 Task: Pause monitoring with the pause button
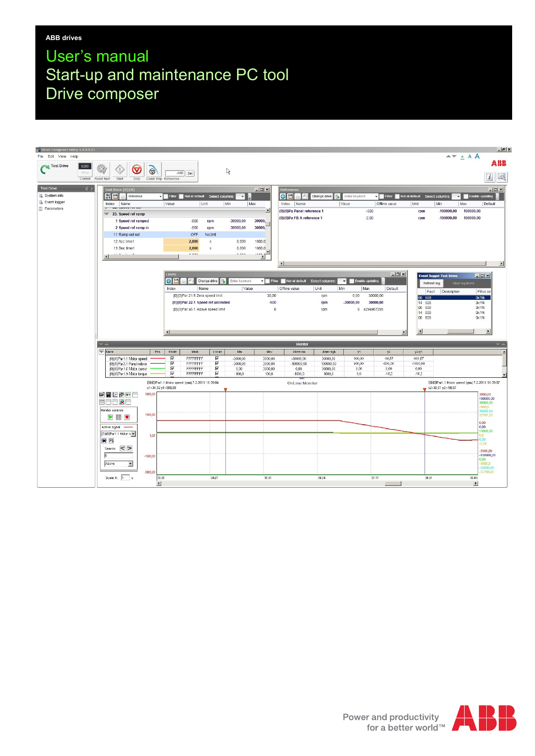pyautogui.click(x=119, y=417)
